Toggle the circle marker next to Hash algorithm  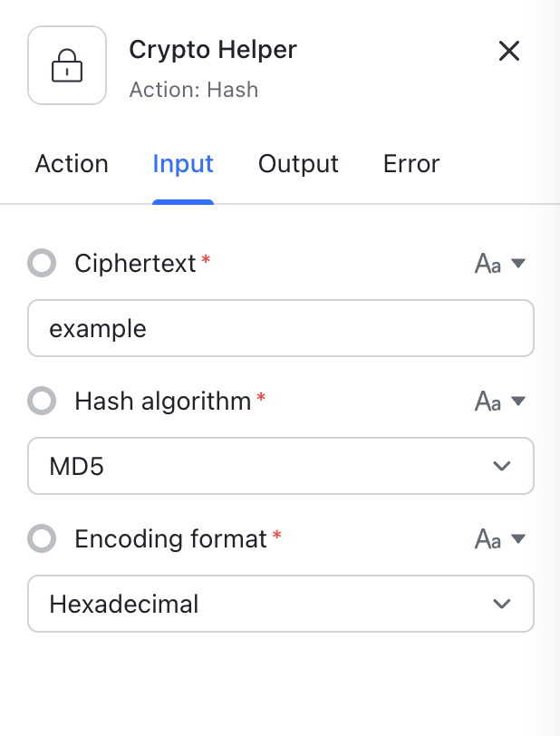tap(42, 401)
